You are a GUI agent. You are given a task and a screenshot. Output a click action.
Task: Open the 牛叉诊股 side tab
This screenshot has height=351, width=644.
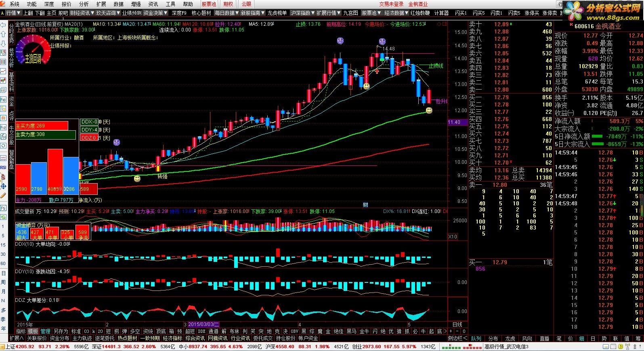click(x=11, y=135)
